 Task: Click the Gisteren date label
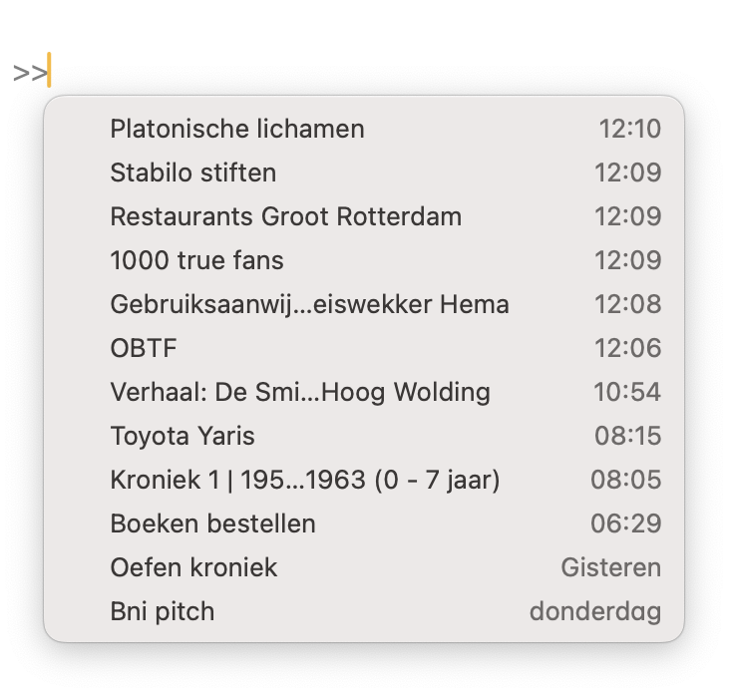[x=610, y=567]
